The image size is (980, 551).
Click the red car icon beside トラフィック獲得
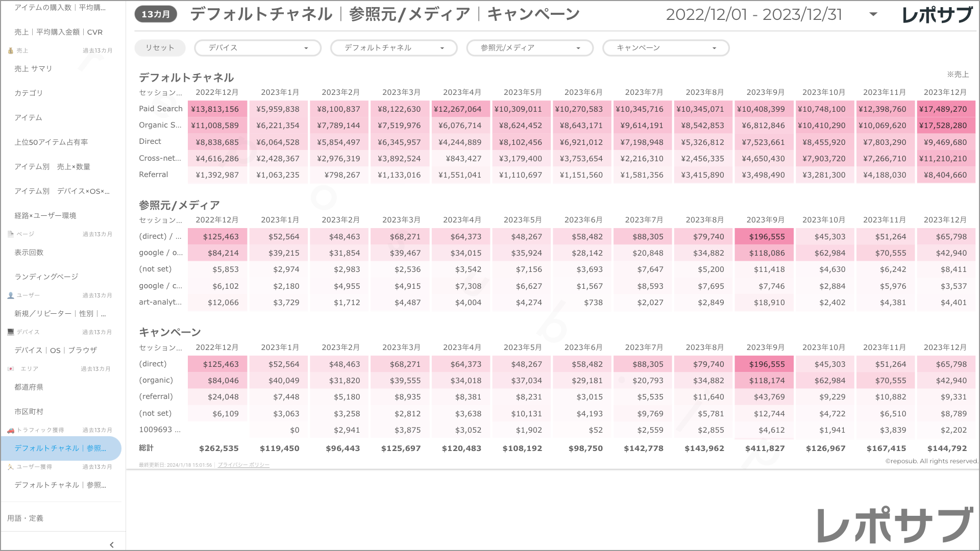pyautogui.click(x=10, y=430)
